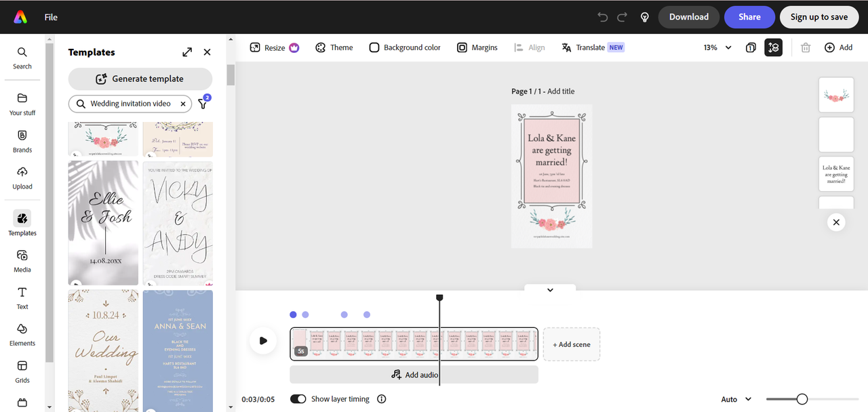Clear the Wedding invitation video search

click(x=183, y=104)
